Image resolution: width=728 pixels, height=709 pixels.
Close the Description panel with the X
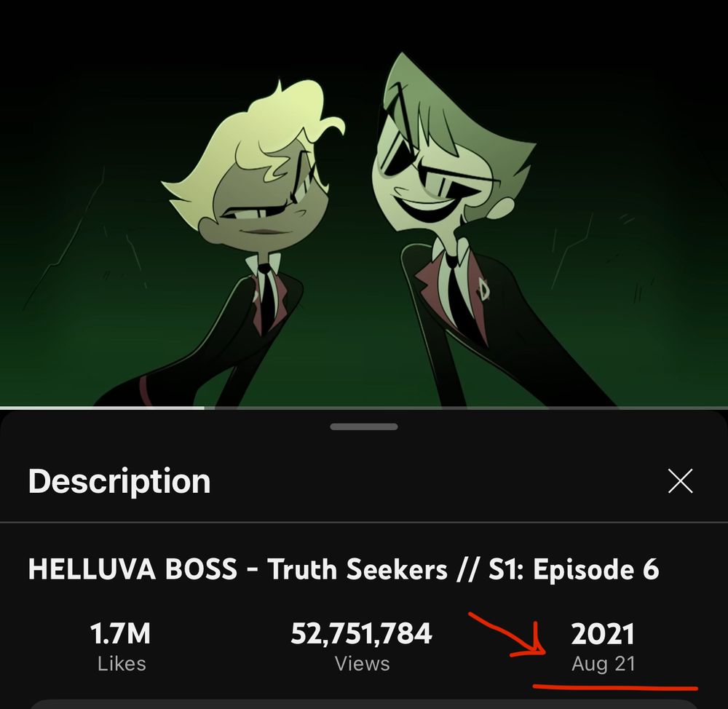click(680, 480)
